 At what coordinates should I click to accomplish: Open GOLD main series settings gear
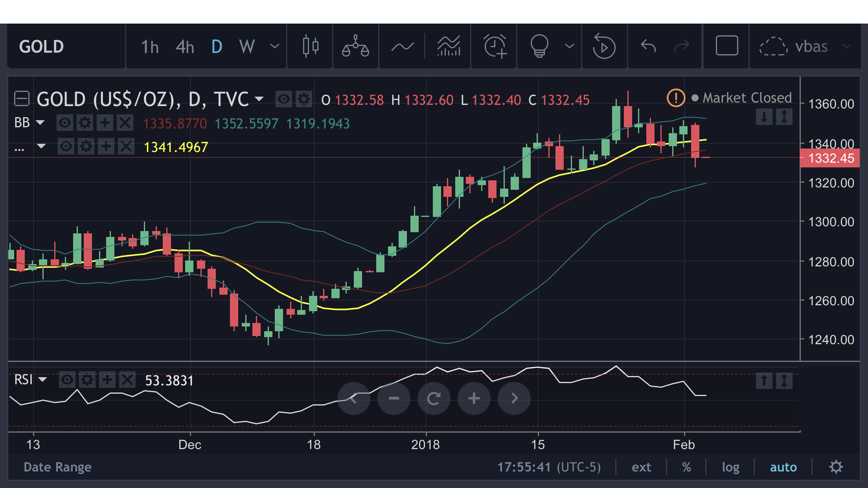[x=303, y=99]
